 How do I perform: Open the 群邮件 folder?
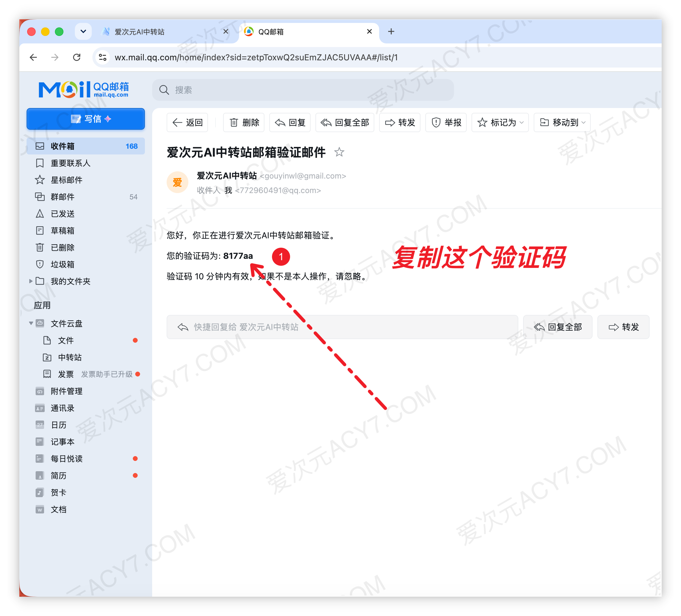pyautogui.click(x=86, y=197)
